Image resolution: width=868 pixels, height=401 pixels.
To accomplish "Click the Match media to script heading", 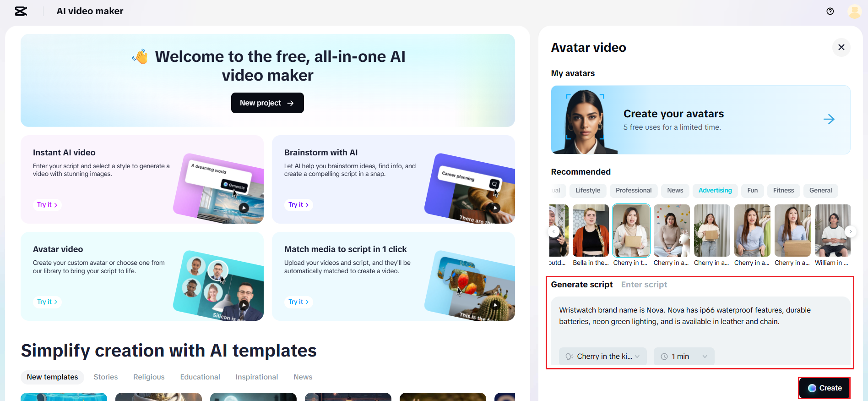I will point(346,249).
